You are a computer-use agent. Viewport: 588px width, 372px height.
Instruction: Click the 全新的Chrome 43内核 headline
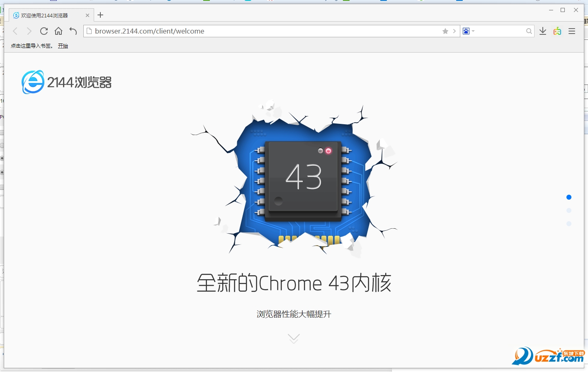pos(294,283)
